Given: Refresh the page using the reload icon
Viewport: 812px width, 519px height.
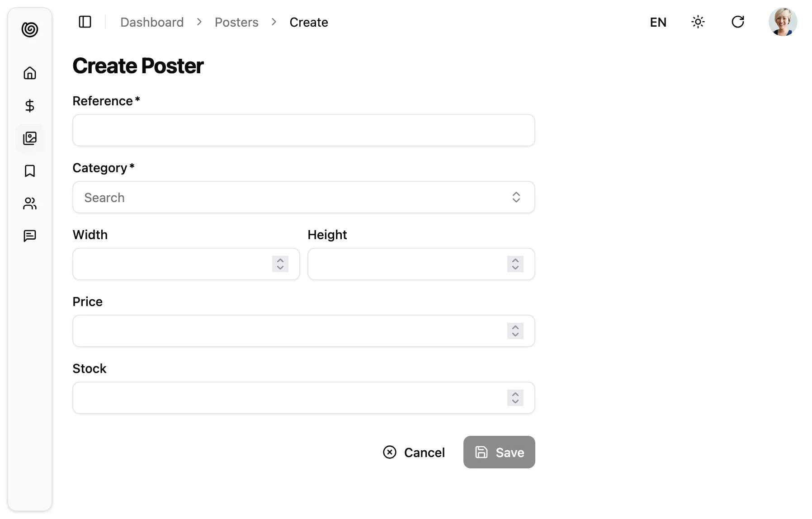Looking at the screenshot, I should pos(738,22).
